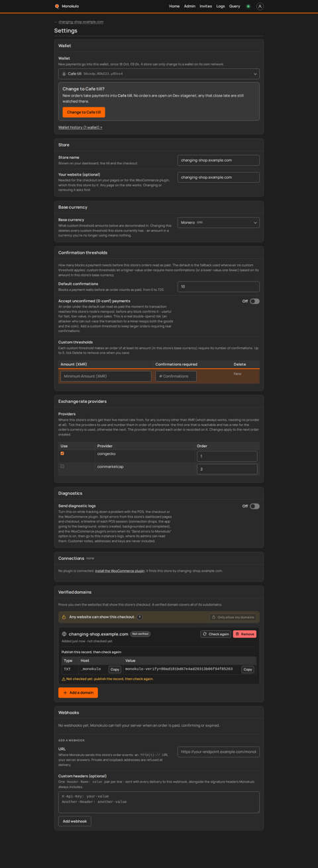Open the Logs menu item
318x868 pixels.
pos(221,6)
